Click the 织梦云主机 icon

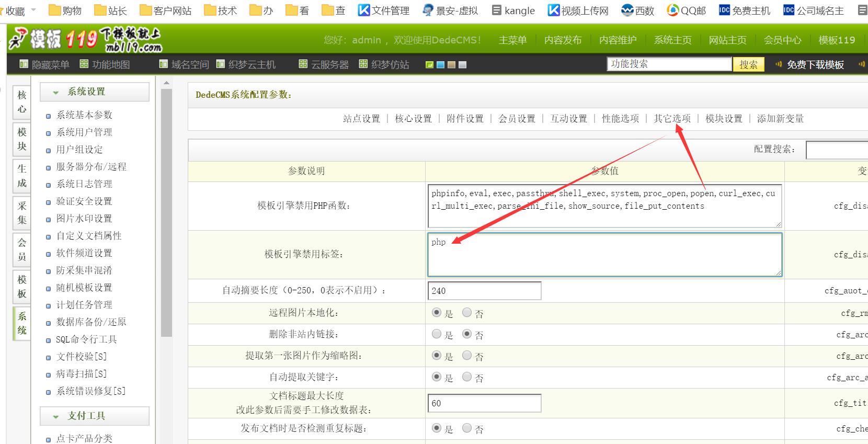tap(220, 64)
